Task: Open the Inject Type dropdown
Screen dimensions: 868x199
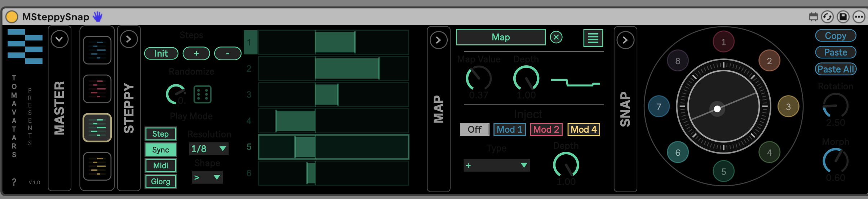Action: click(496, 165)
